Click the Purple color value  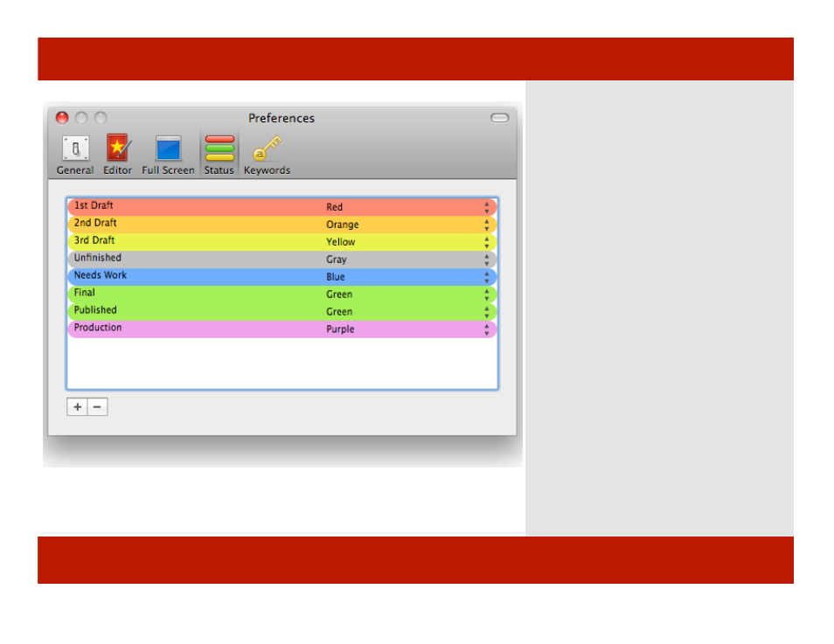(x=340, y=329)
